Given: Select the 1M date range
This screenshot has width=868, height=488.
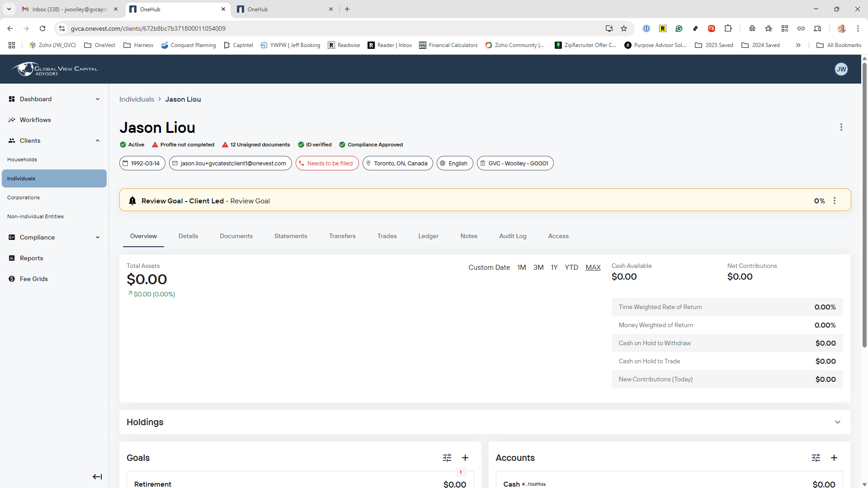Looking at the screenshot, I should click(522, 267).
